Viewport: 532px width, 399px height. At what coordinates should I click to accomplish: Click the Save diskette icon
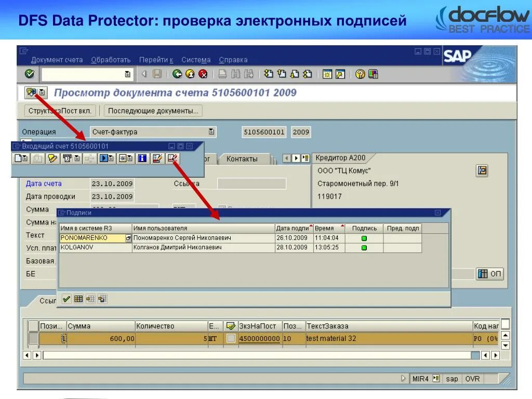coord(157,74)
